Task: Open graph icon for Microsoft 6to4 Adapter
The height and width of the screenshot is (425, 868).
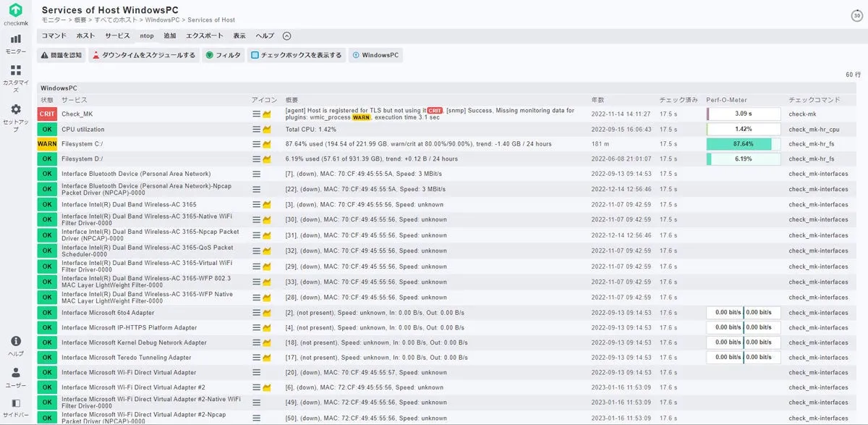Action: pos(267,313)
